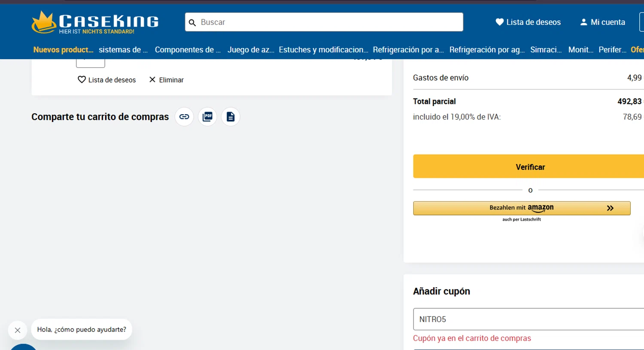Close the chat greeting with X

(18, 330)
